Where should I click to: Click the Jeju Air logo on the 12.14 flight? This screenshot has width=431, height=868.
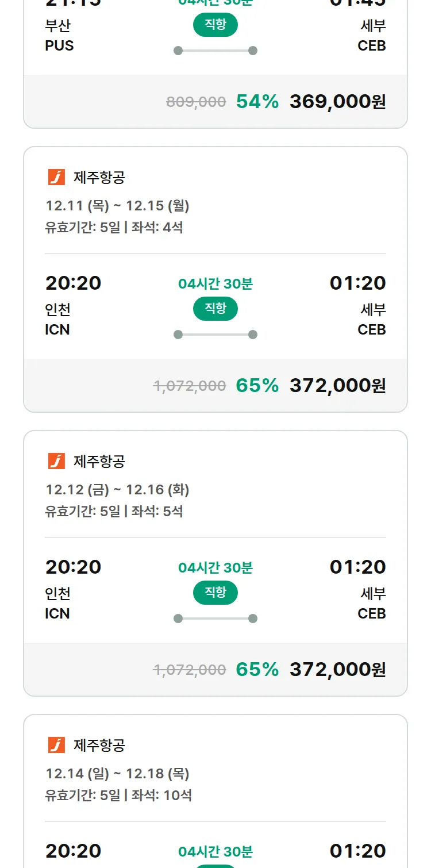pyautogui.click(x=56, y=745)
